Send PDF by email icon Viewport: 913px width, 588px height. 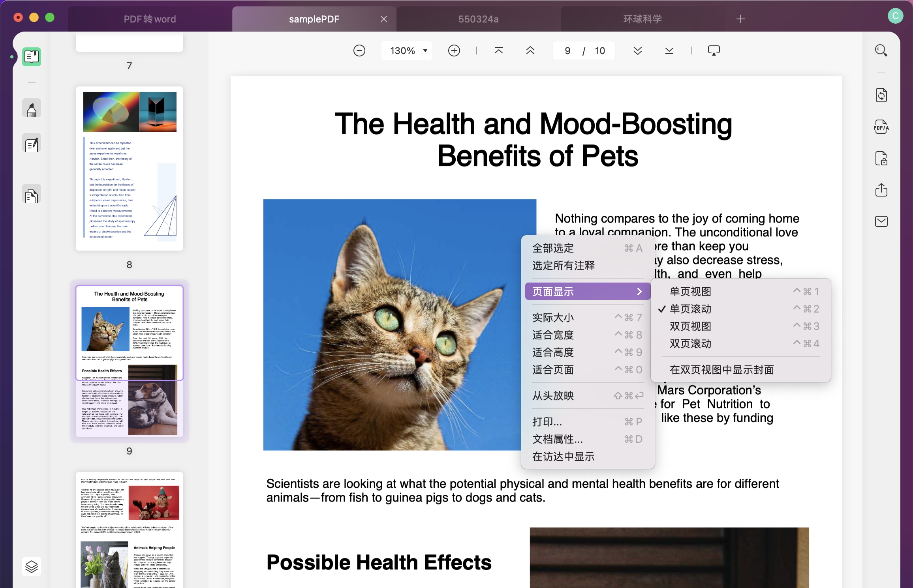(881, 221)
